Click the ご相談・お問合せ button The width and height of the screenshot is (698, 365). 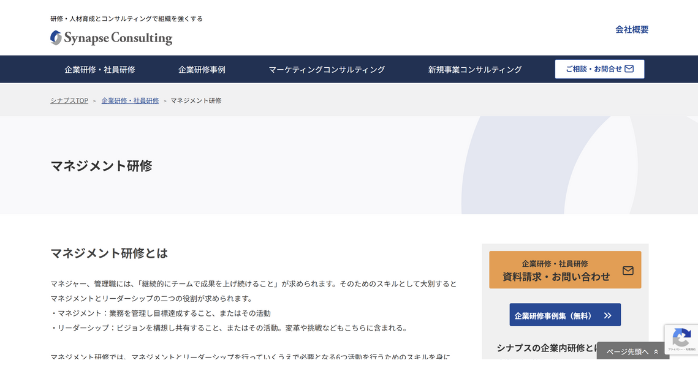[x=599, y=69]
